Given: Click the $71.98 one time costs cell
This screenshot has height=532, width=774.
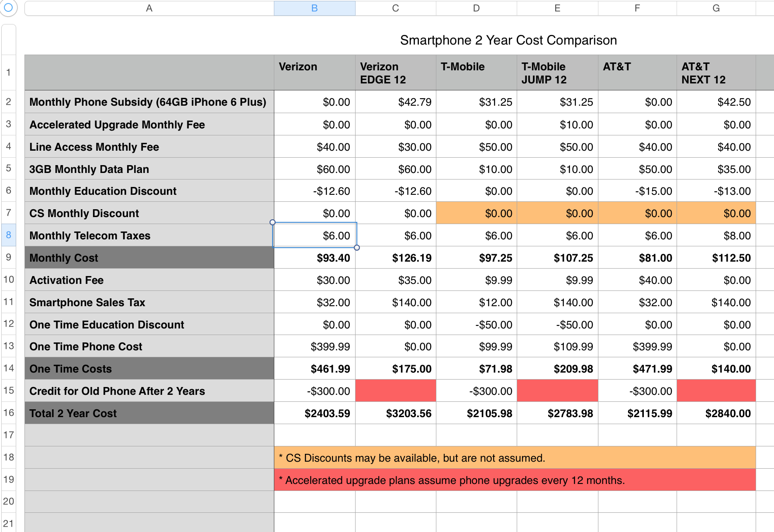Looking at the screenshot, I should [x=477, y=369].
